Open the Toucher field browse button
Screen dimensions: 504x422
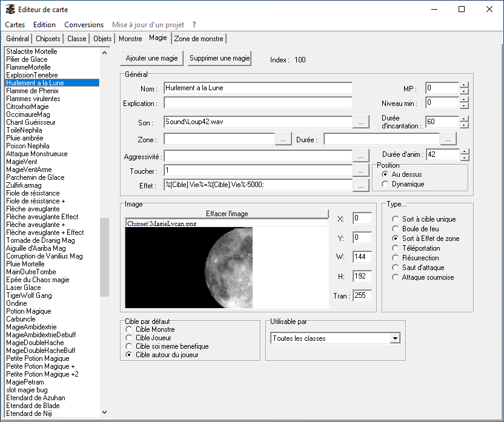click(x=360, y=171)
